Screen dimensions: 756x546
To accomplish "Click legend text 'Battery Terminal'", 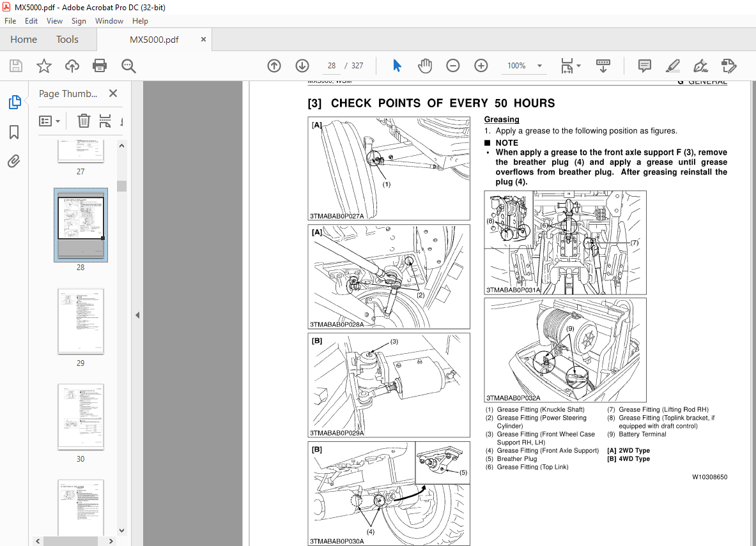I will (x=642, y=434).
